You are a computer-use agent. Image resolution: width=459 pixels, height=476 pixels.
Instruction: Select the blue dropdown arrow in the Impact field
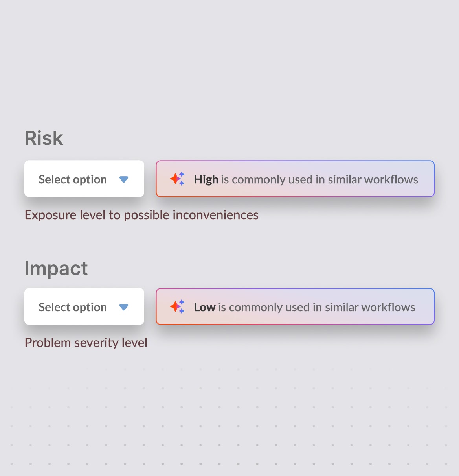124,307
